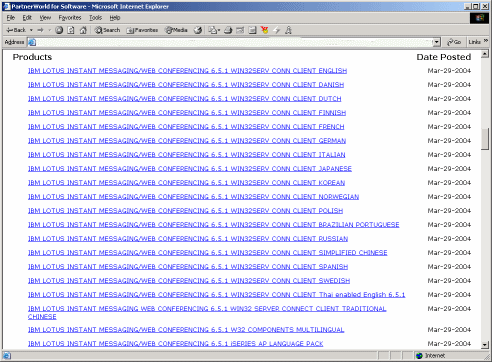
Task: Open the Thai enabled English 6.5.1 link
Action: coord(216,295)
